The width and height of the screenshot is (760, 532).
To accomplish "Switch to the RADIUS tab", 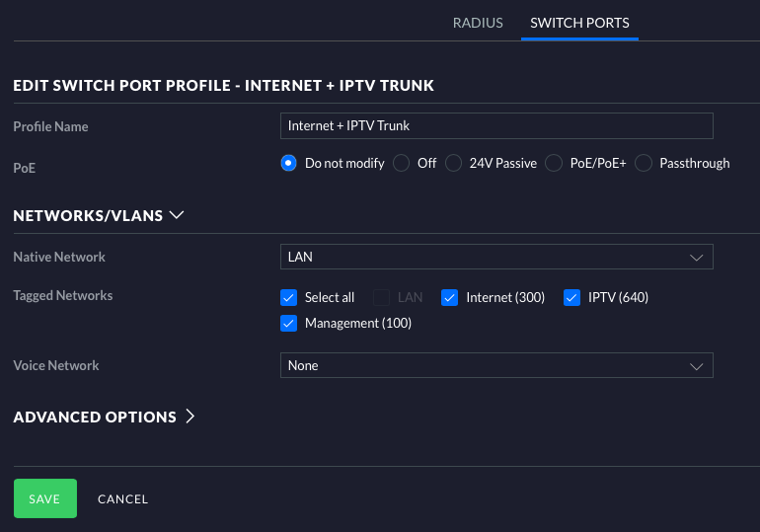I will point(478,23).
